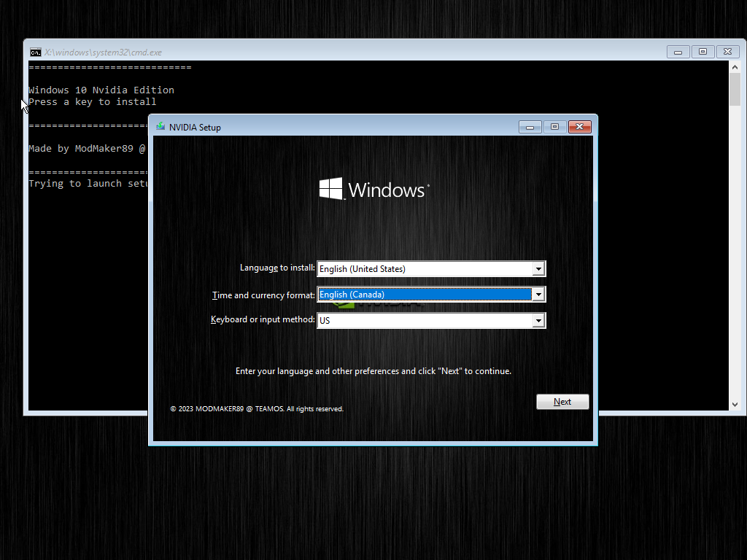
Task: Close the cmd.exe window
Action: click(x=727, y=52)
